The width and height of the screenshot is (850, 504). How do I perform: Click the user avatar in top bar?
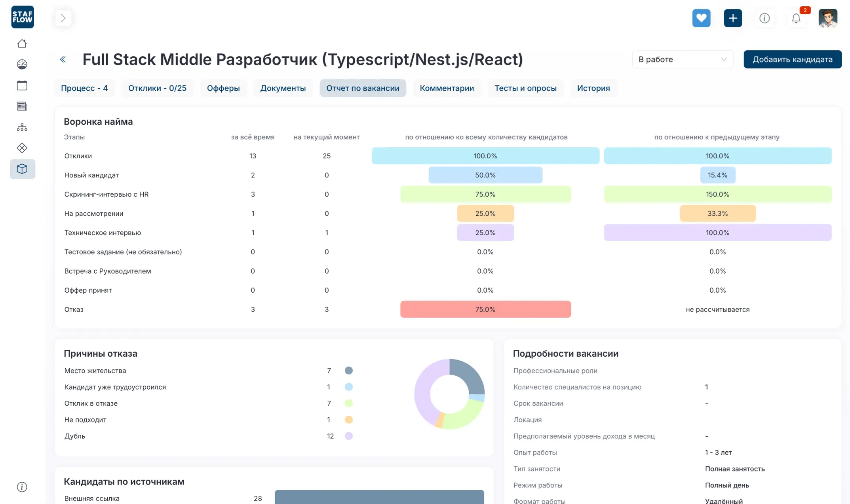click(x=828, y=18)
